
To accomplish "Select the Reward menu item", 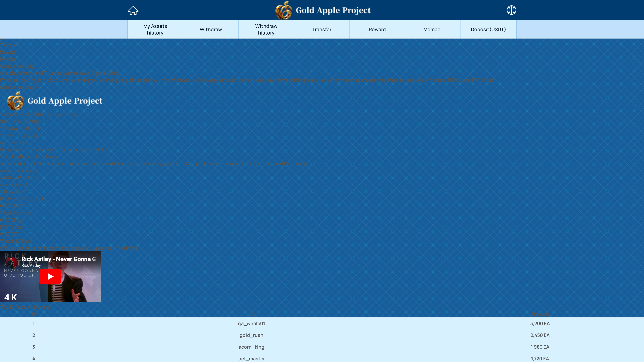I will pos(377,29).
